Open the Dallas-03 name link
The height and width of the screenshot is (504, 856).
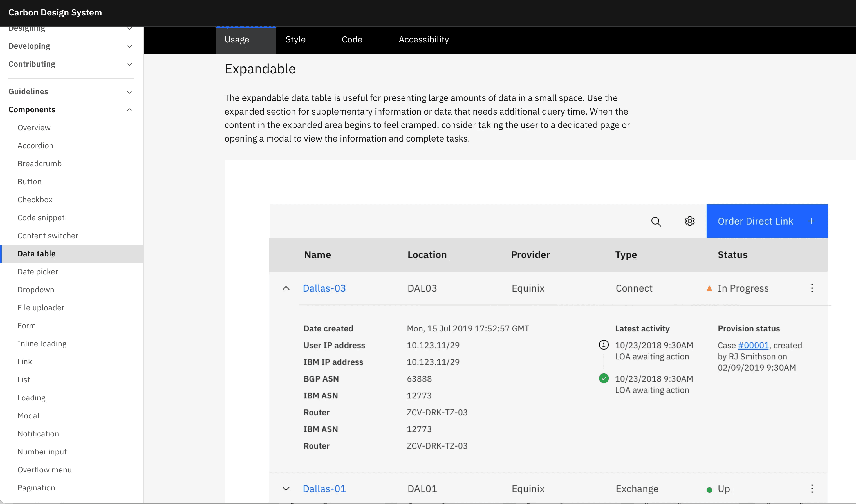coord(324,288)
